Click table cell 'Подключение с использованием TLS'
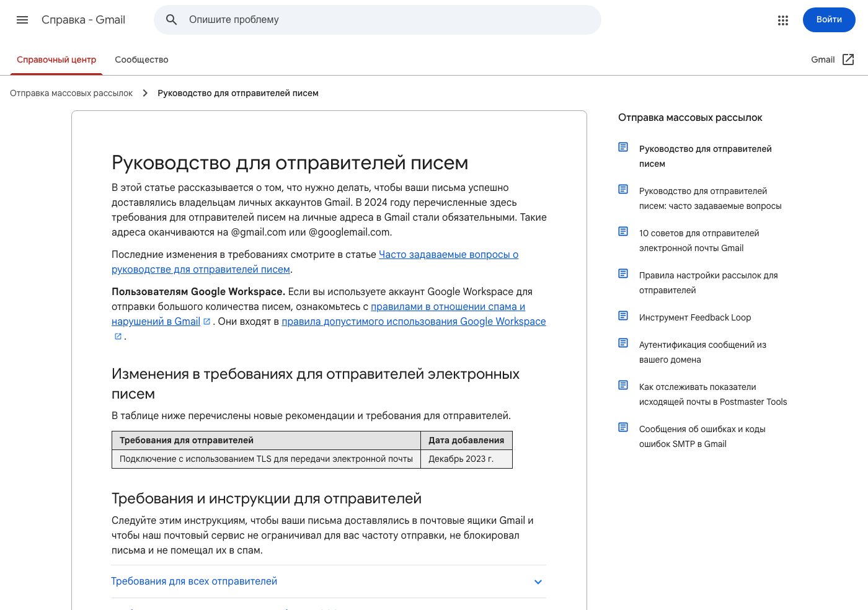 [266, 459]
